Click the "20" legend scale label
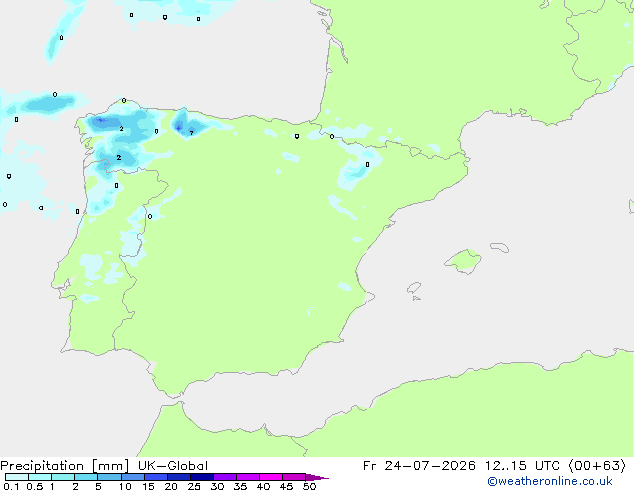Viewport: 634px width, 490px height. tap(171, 486)
